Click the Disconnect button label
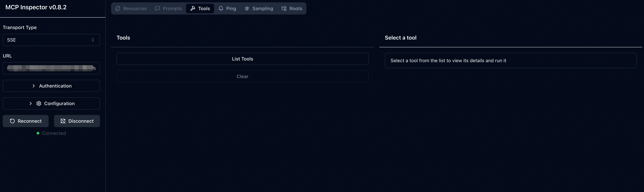The image size is (644, 192). (81, 121)
